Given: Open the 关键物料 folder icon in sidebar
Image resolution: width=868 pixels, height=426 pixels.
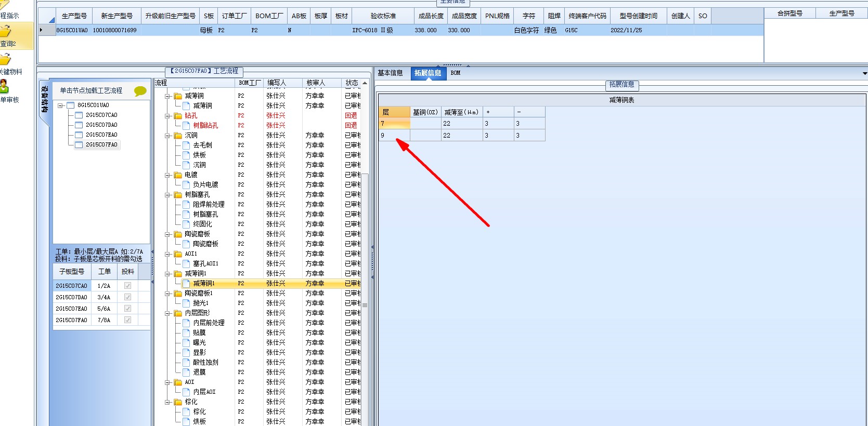Looking at the screenshot, I should [x=5, y=59].
